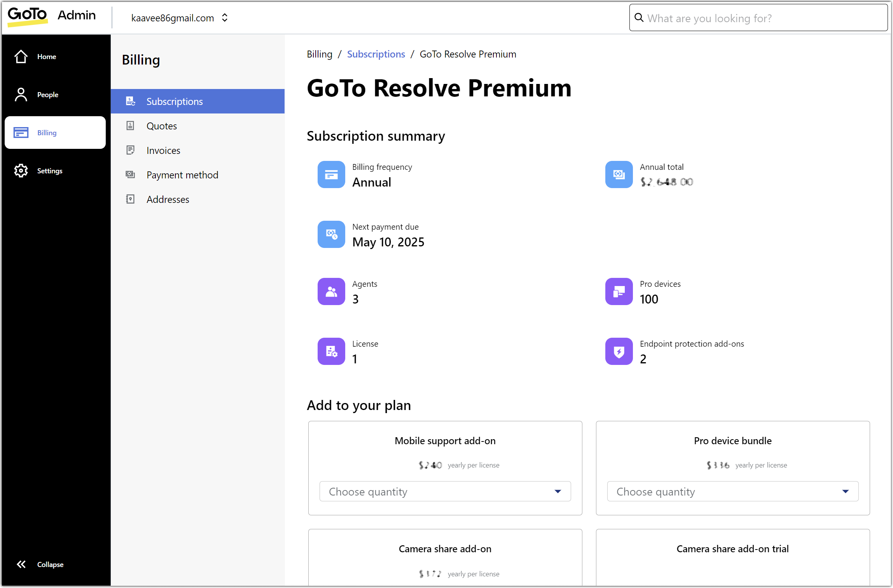893x588 pixels.
Task: Select the Payment method icon
Action: tap(130, 174)
